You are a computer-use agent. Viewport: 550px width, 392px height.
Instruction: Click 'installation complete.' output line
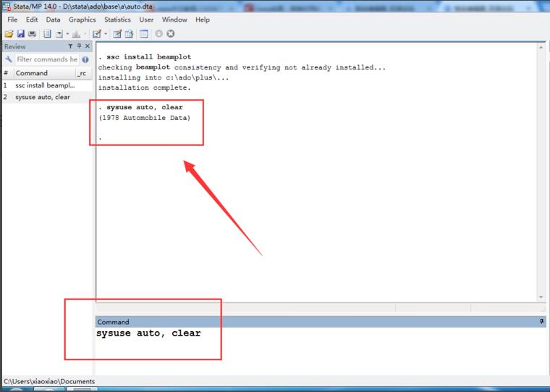click(145, 88)
